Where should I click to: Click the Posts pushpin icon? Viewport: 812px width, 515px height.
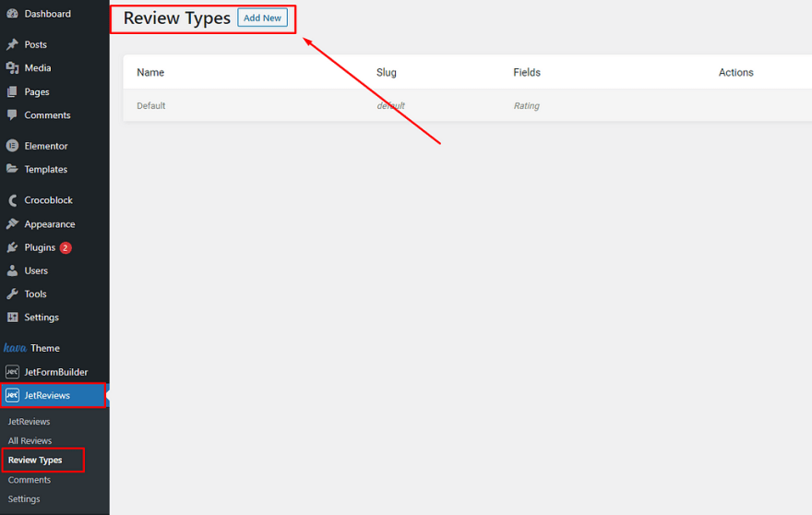[x=12, y=44]
